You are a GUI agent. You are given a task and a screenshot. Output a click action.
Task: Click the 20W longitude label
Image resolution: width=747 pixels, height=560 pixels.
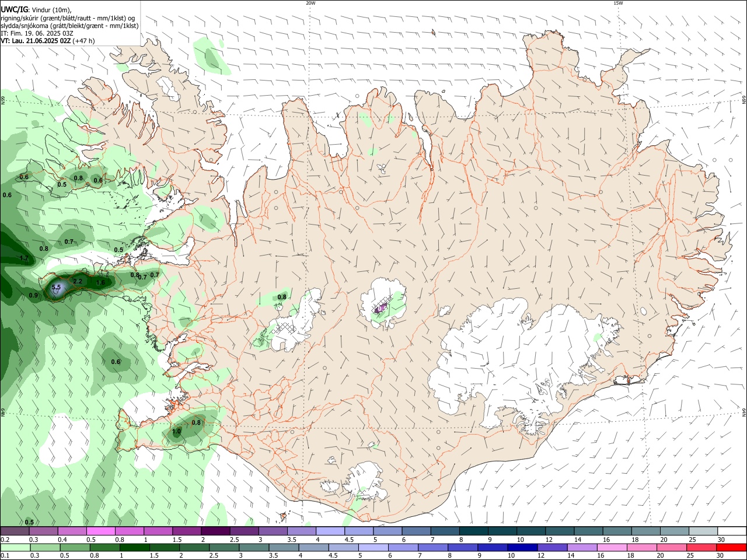310,3
